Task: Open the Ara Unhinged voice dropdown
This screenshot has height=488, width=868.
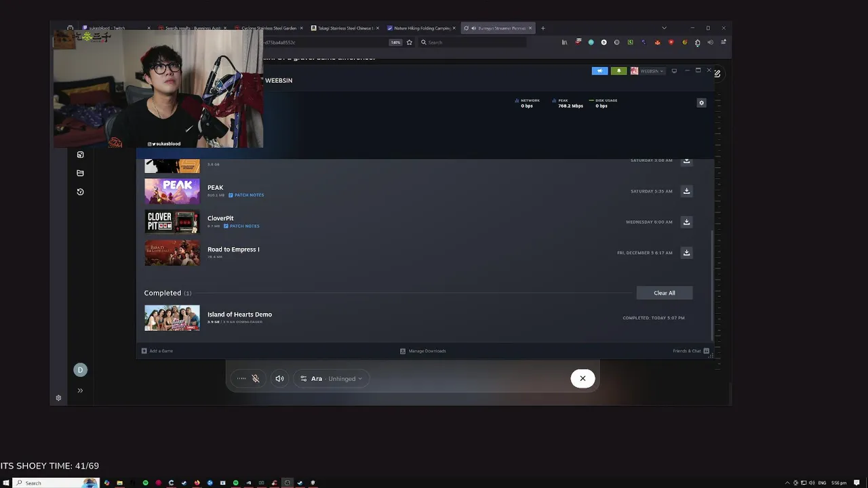Action: (x=332, y=379)
